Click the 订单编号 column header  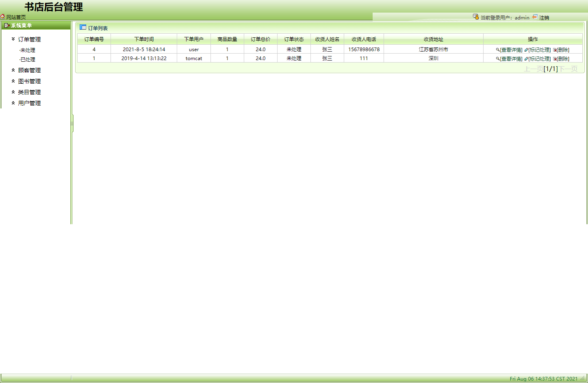coord(94,39)
